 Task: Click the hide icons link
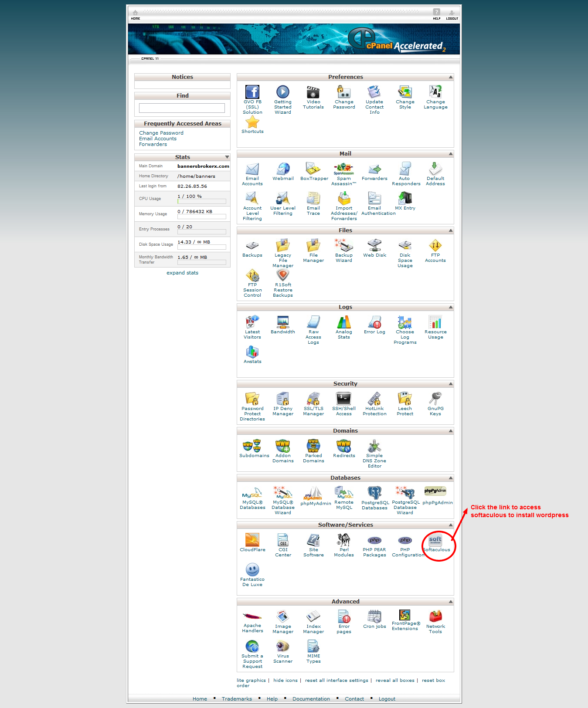[286, 680]
